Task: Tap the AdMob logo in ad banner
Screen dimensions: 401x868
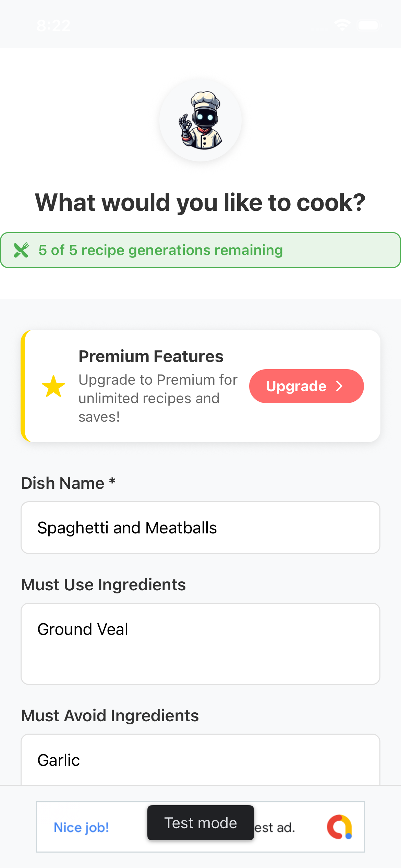Action: tap(339, 827)
